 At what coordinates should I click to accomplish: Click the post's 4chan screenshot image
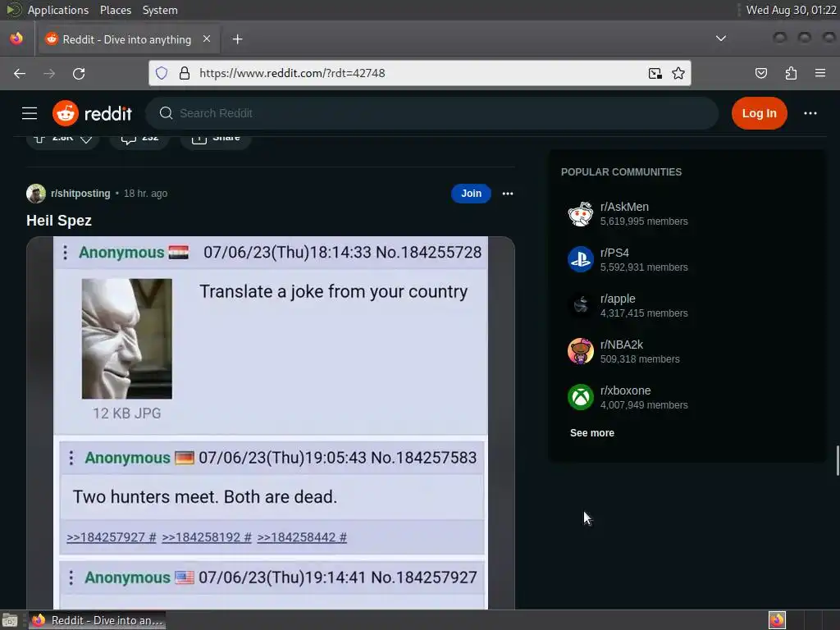point(271,422)
